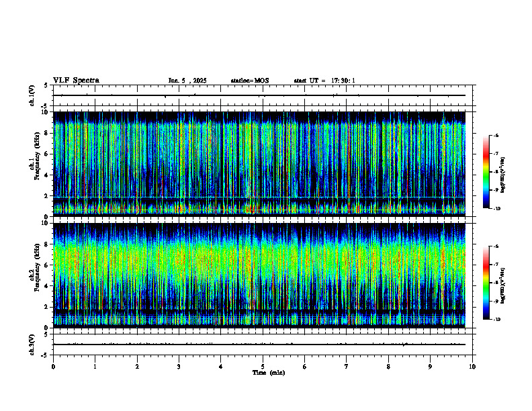Click the ch.2 spectrogram color scale bar

486,283
